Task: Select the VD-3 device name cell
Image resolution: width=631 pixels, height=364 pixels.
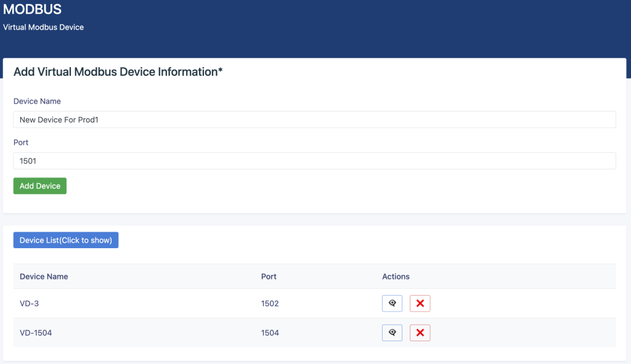Action: coord(30,303)
